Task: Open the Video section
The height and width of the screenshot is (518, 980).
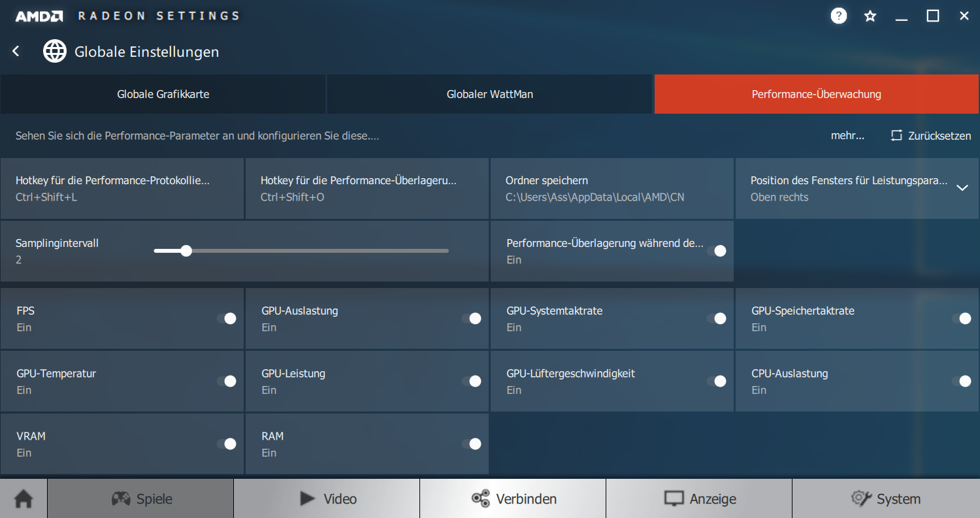Action: (327, 499)
